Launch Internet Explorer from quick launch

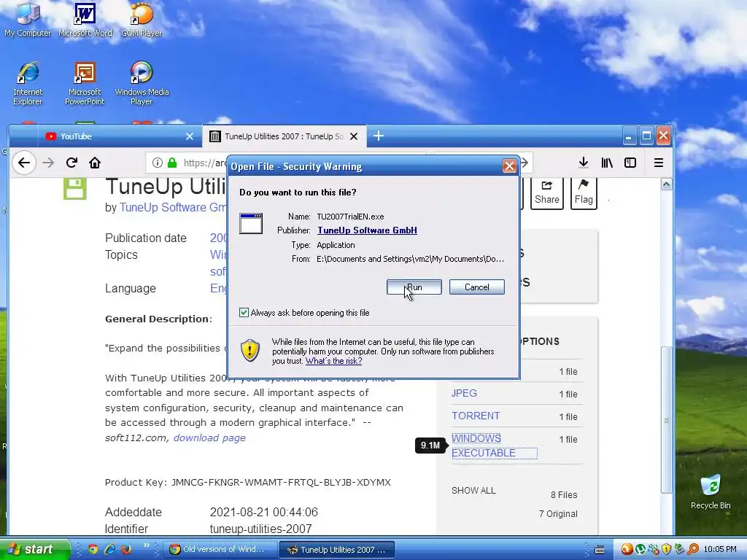point(109,550)
